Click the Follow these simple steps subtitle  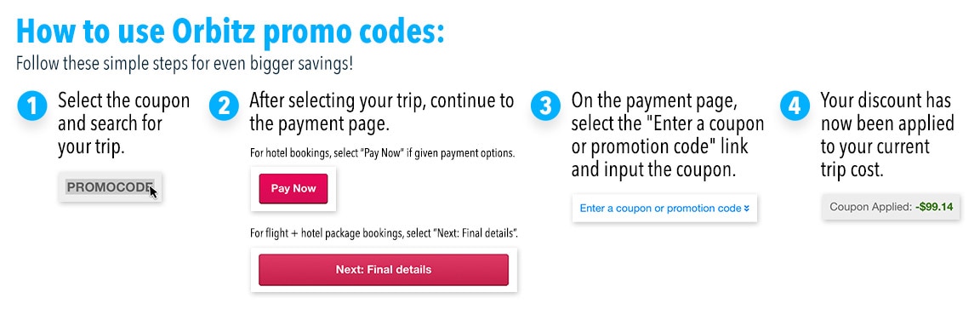click(185, 64)
